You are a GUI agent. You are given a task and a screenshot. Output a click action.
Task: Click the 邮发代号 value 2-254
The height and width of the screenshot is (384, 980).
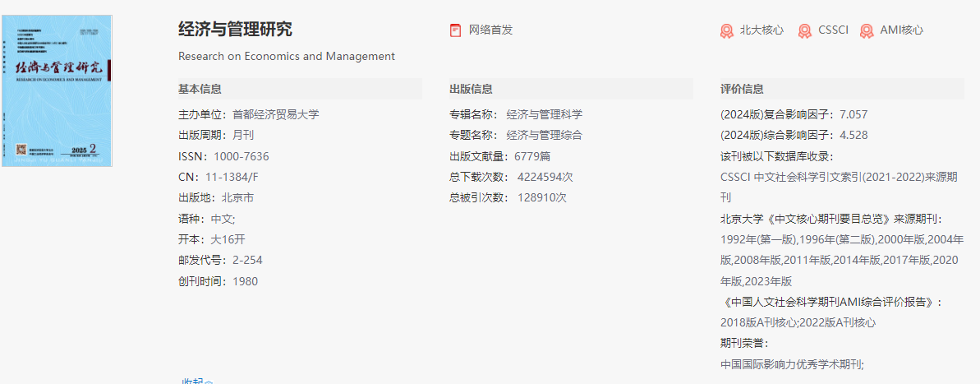click(247, 260)
